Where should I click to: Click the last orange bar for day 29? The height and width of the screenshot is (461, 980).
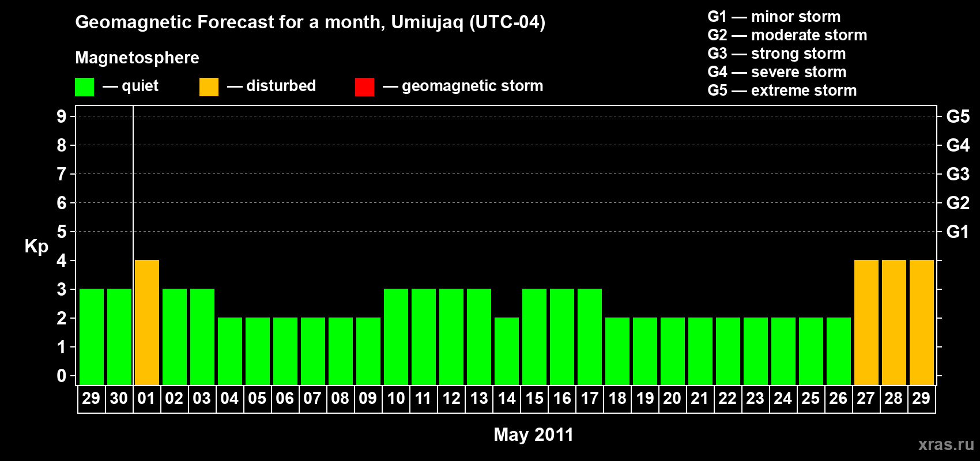[x=922, y=323]
